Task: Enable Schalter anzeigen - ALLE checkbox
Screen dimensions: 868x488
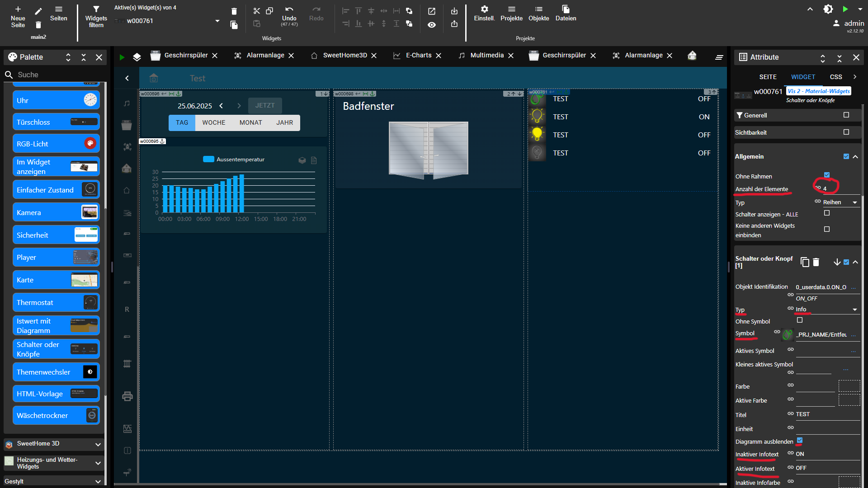Action: tap(827, 213)
